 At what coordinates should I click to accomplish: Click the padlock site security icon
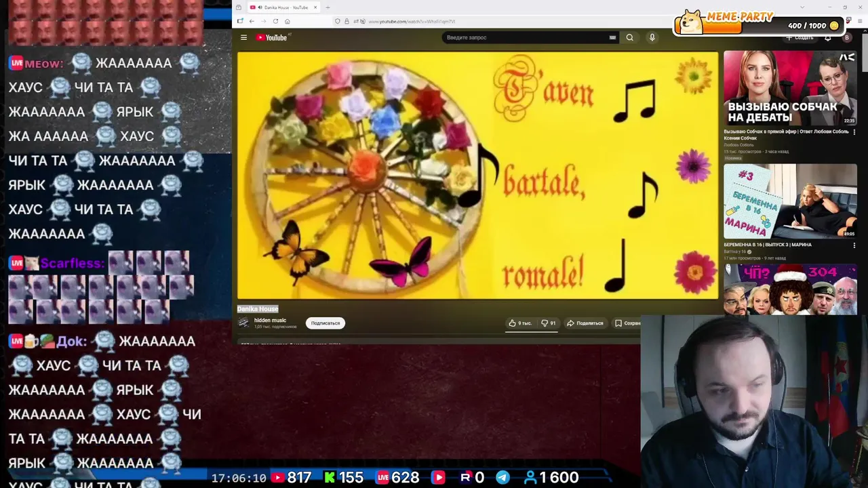347,21
